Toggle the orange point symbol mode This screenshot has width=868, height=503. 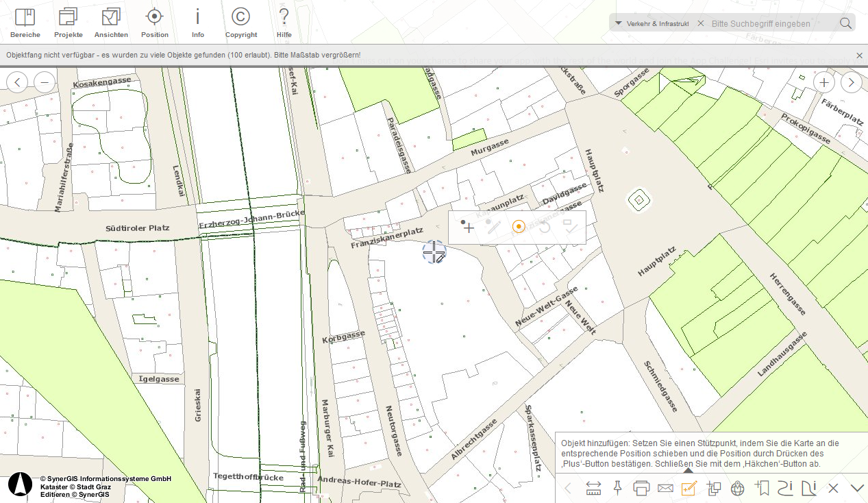pyautogui.click(x=519, y=226)
